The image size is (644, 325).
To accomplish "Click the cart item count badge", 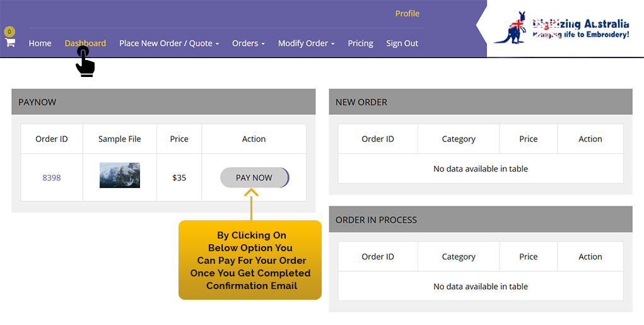I will (x=9, y=32).
